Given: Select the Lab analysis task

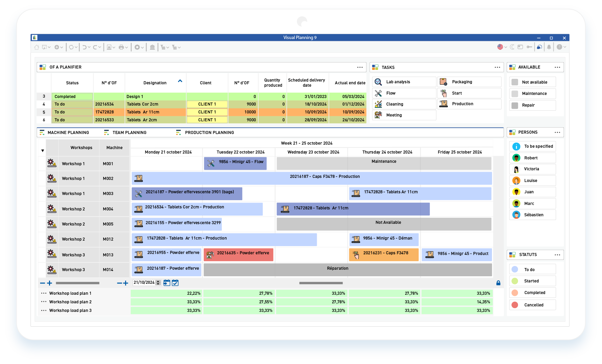Looking at the screenshot, I should (404, 82).
